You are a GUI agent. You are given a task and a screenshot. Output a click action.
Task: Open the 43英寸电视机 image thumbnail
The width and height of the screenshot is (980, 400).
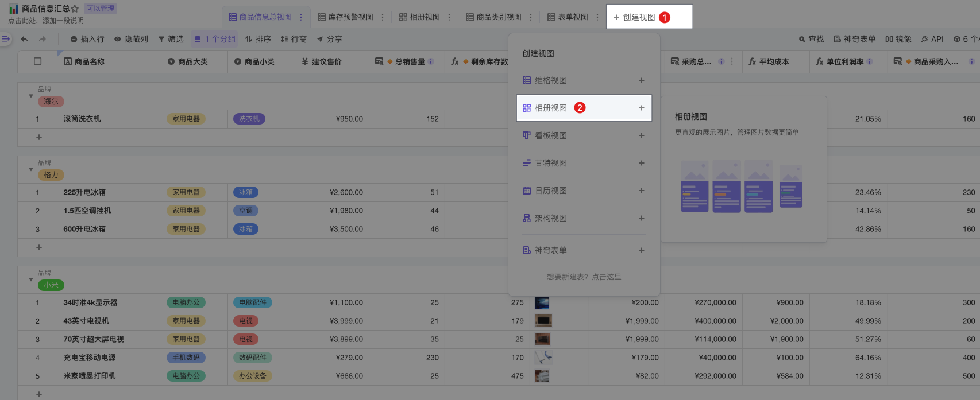tap(543, 321)
